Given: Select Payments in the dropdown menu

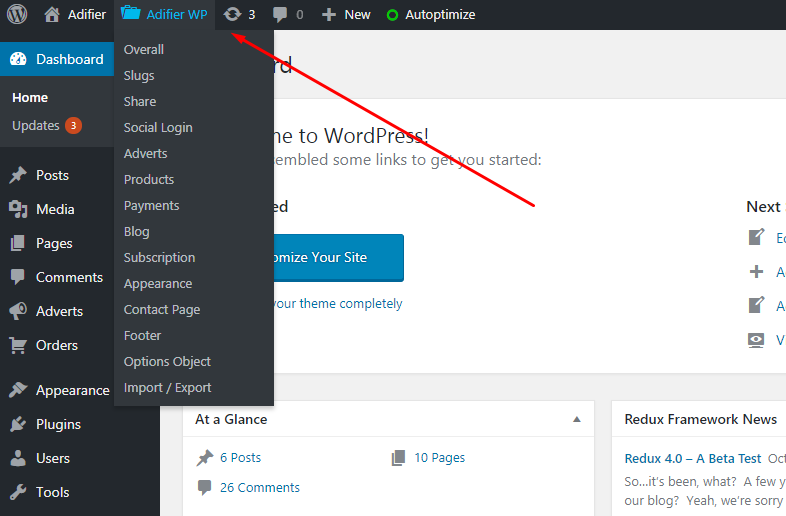Looking at the screenshot, I should pyautogui.click(x=151, y=205).
